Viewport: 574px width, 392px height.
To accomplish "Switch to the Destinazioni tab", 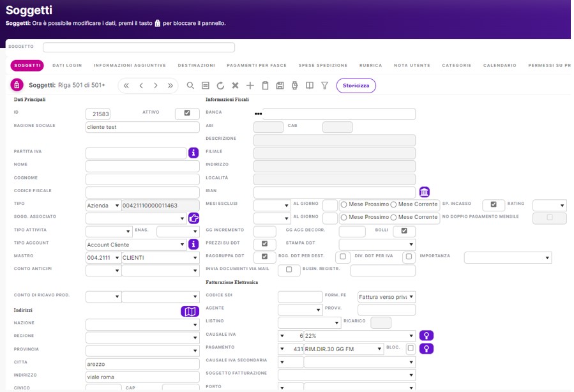I will tap(196, 65).
